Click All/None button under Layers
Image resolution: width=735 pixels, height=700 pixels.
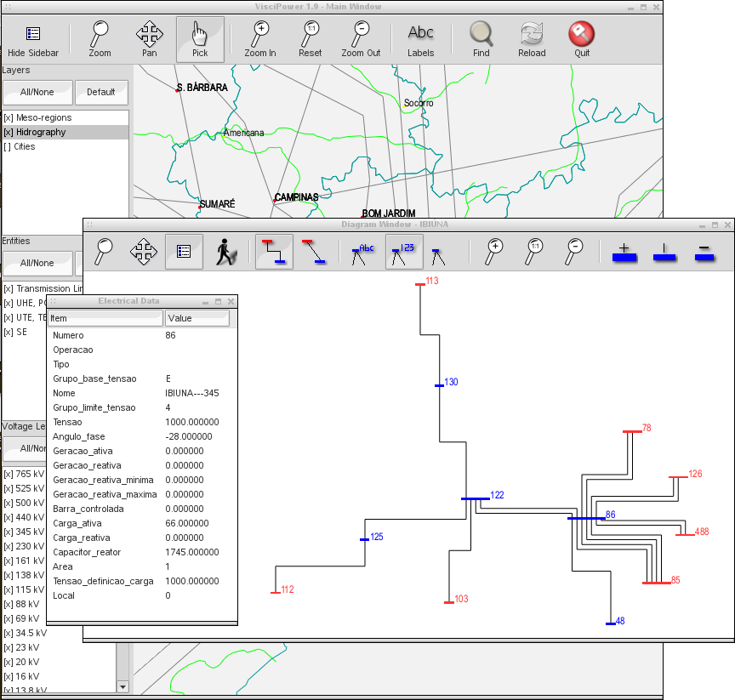[x=37, y=93]
